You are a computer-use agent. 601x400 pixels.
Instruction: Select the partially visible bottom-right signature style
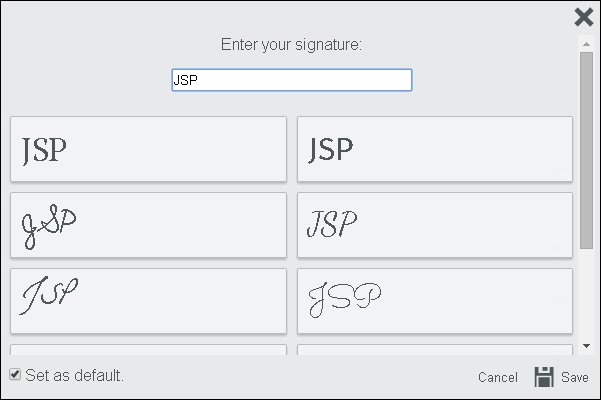tap(435, 350)
